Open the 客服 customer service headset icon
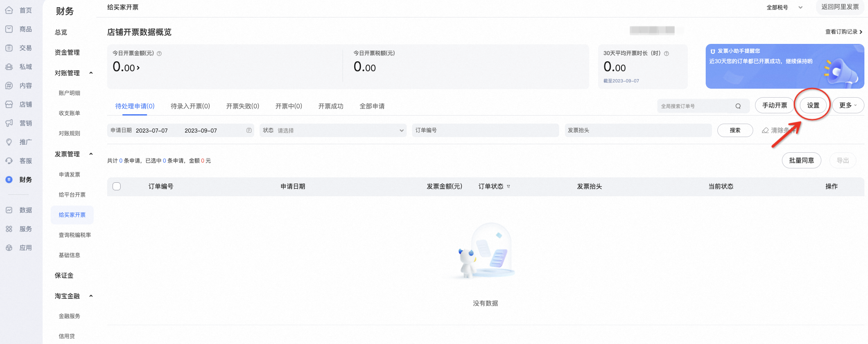Viewport: 868px width, 344px height. pos(9,161)
